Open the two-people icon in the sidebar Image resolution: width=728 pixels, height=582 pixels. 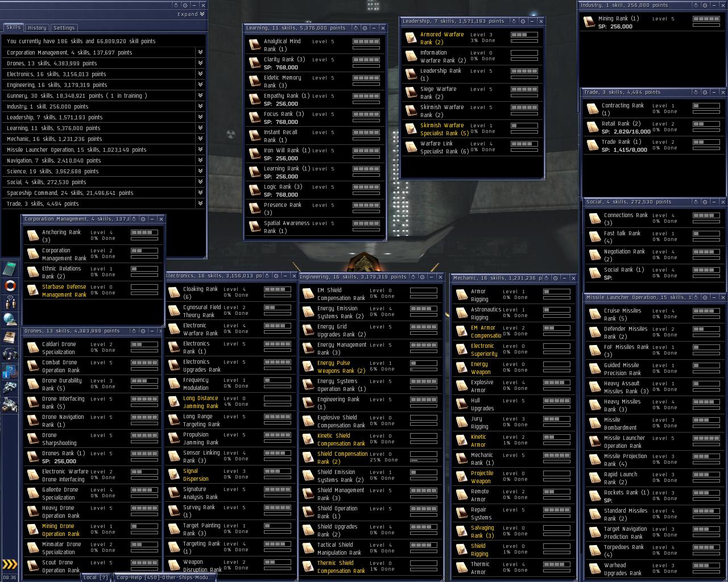click(10, 302)
